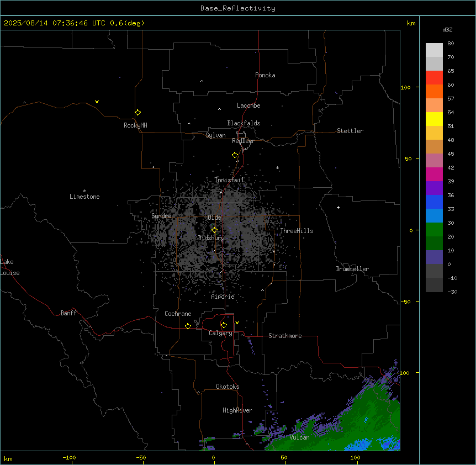Image resolution: width=476 pixels, height=465 pixels.
Task: Pick the light blue 30-33 dBZ legend swatch
Action: [x=434, y=215]
